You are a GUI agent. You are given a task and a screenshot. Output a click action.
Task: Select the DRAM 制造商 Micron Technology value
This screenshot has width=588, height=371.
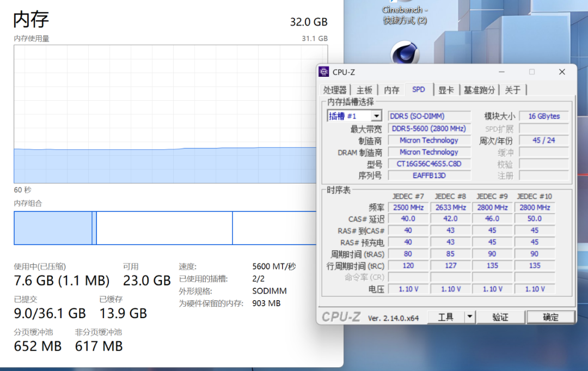click(429, 152)
